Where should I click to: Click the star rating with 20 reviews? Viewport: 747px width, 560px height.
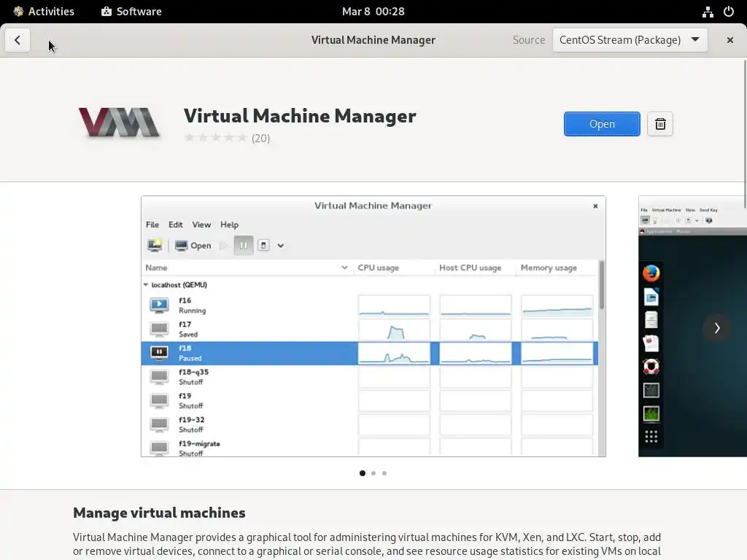228,138
